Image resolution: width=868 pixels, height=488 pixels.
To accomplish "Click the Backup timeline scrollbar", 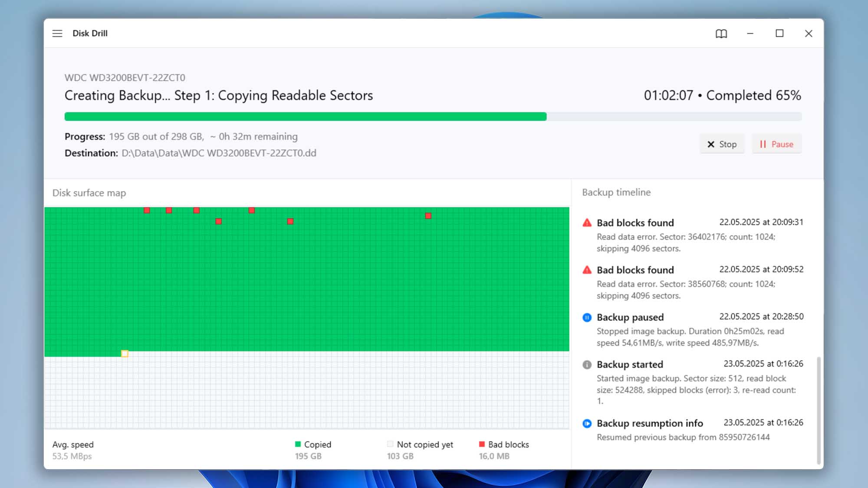I will click(819, 410).
